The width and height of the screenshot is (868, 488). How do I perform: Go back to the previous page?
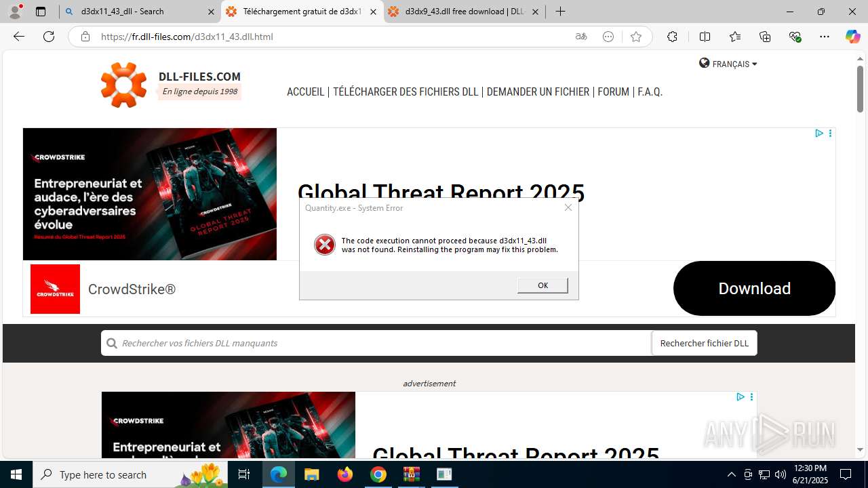tap(19, 37)
